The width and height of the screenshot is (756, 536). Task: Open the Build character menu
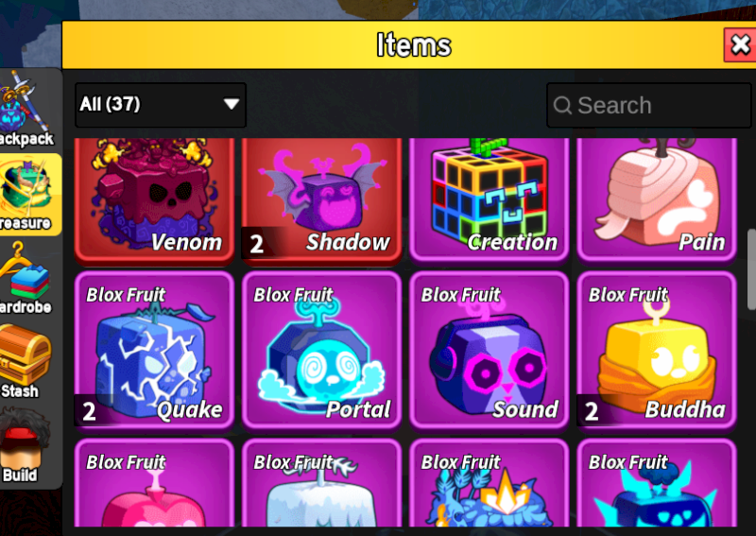(x=23, y=445)
